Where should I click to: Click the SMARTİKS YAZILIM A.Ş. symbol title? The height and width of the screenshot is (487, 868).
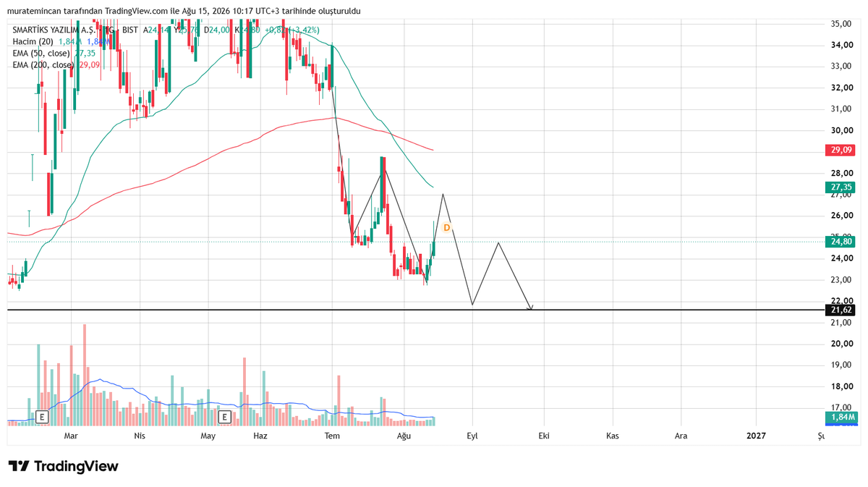(54, 30)
